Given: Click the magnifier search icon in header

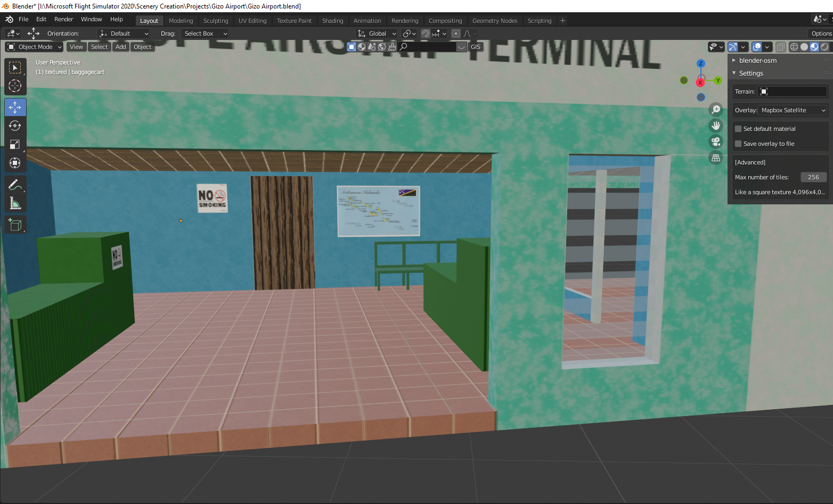Looking at the screenshot, I should click(x=404, y=47).
